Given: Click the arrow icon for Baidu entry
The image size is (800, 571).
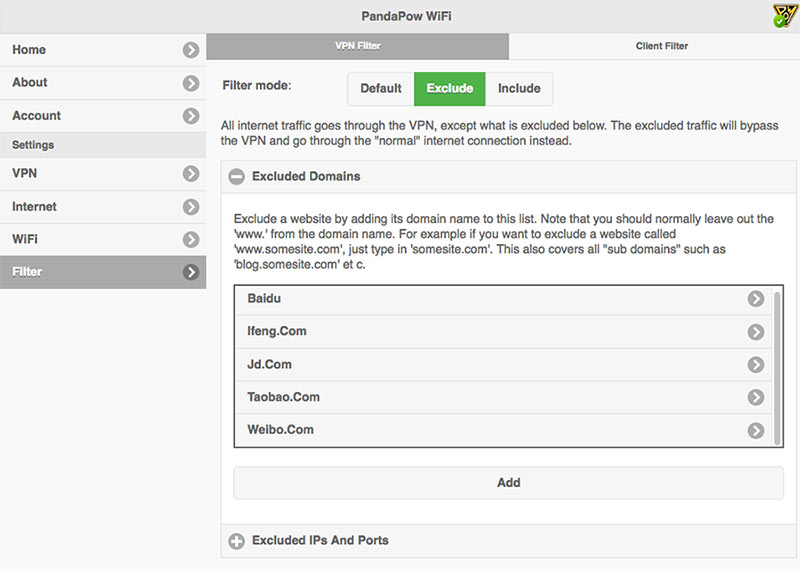Looking at the screenshot, I should pos(756,299).
